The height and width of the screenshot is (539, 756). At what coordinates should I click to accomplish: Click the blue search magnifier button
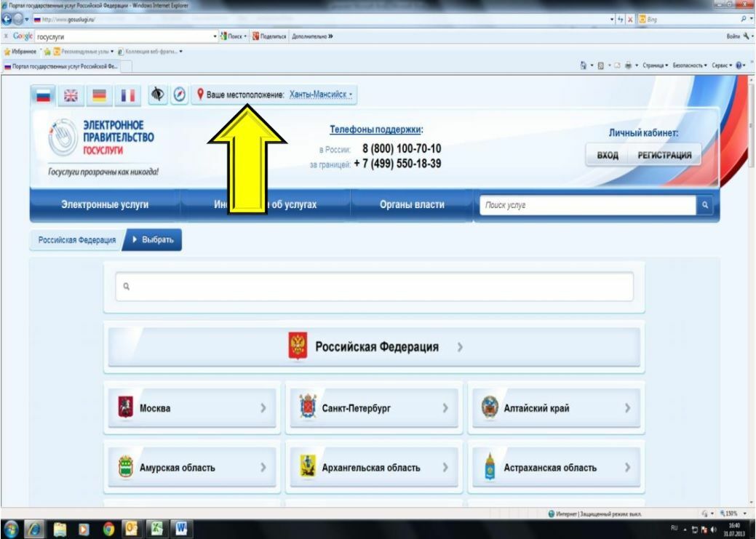tap(705, 205)
